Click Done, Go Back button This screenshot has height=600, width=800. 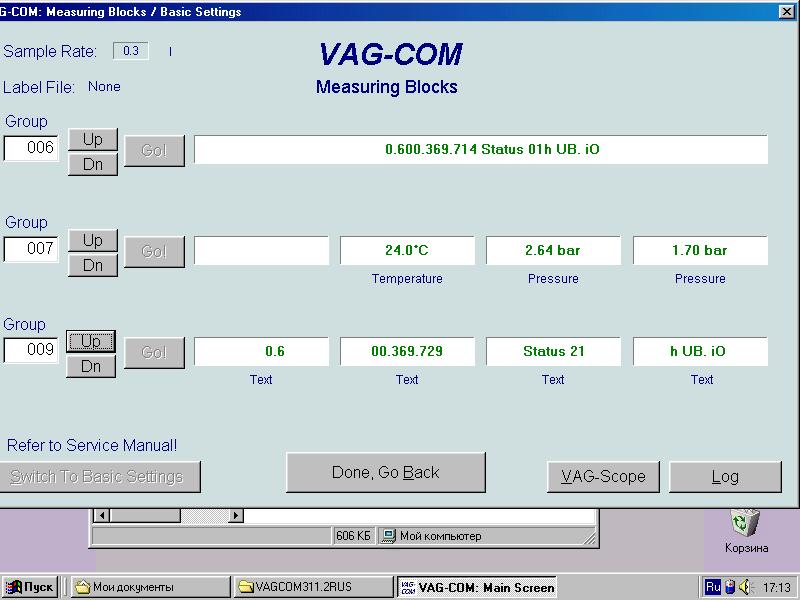[x=385, y=473]
